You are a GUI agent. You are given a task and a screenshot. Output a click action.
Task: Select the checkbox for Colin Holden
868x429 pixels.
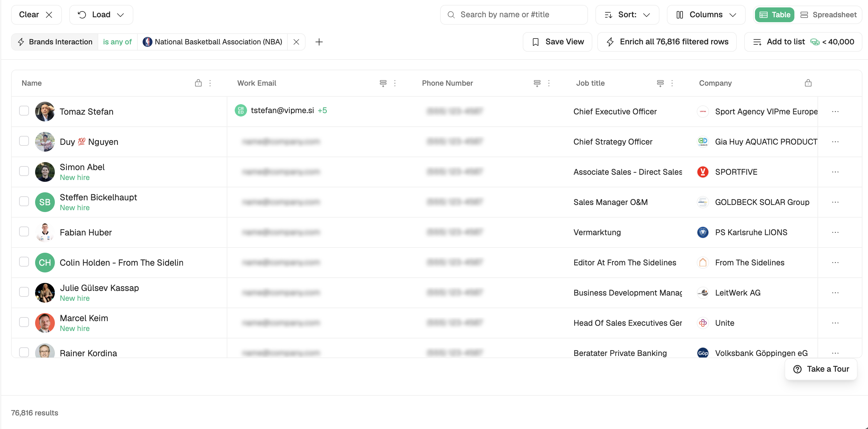[x=24, y=261]
